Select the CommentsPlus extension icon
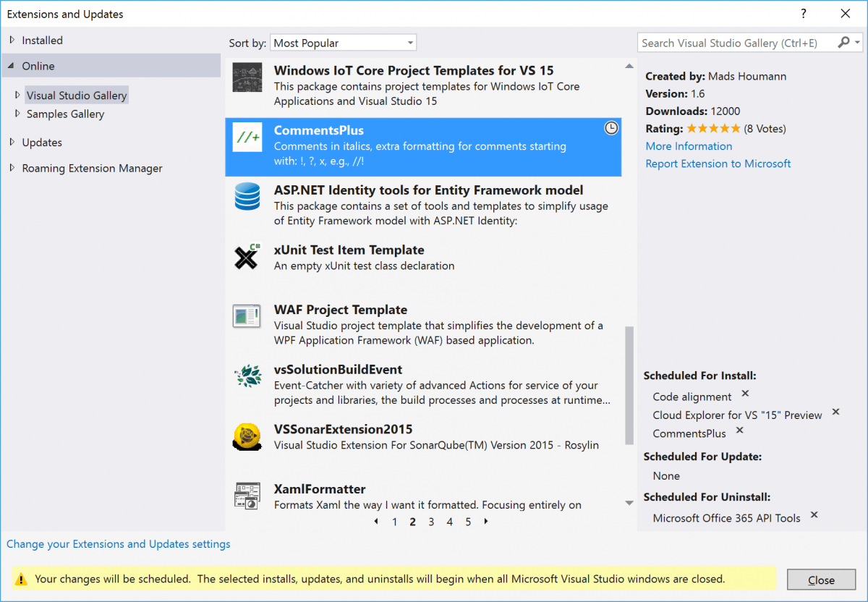The width and height of the screenshot is (868, 602). 247,137
